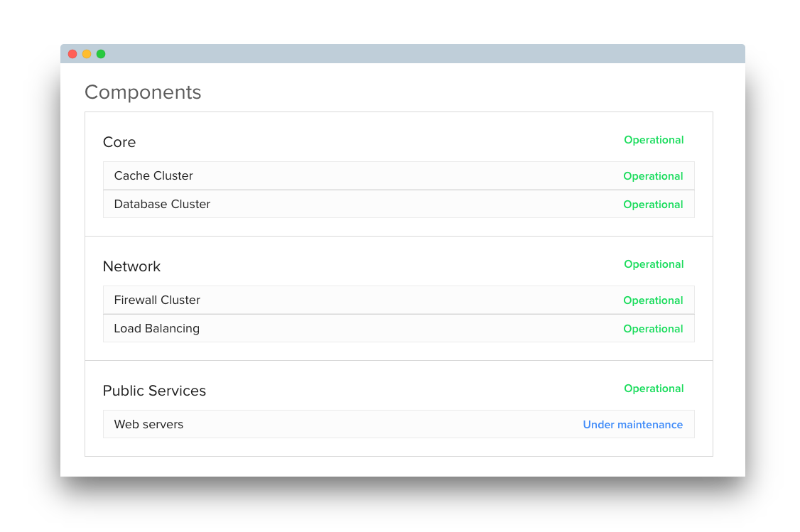Select the Load Balancing row

pos(399,328)
